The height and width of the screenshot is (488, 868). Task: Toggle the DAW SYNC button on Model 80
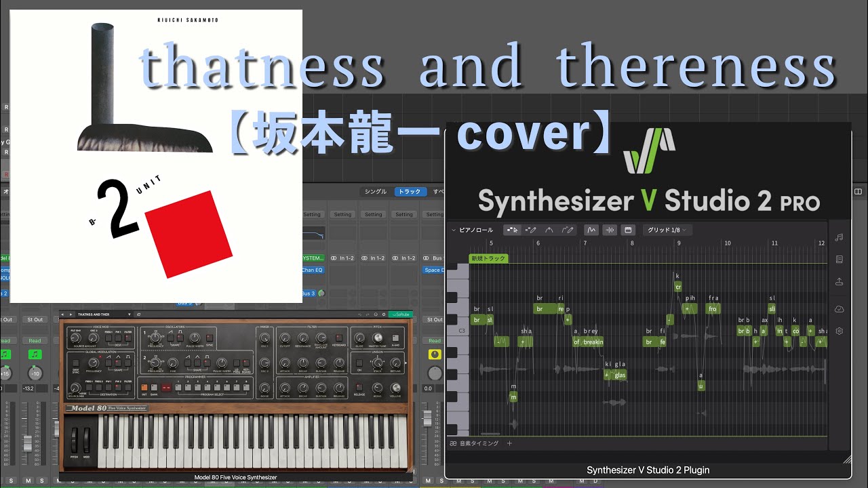[76, 363]
